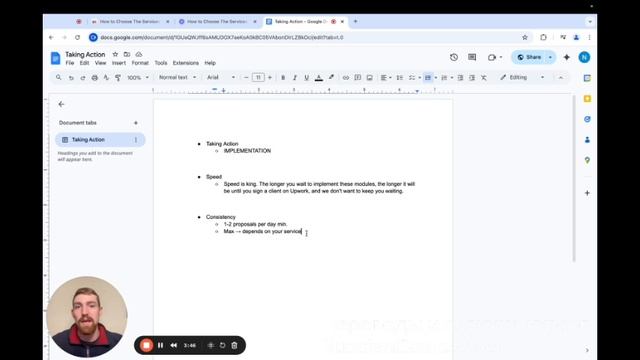The width and height of the screenshot is (640, 360).
Task: Stop the screen recording
Action: point(146,345)
